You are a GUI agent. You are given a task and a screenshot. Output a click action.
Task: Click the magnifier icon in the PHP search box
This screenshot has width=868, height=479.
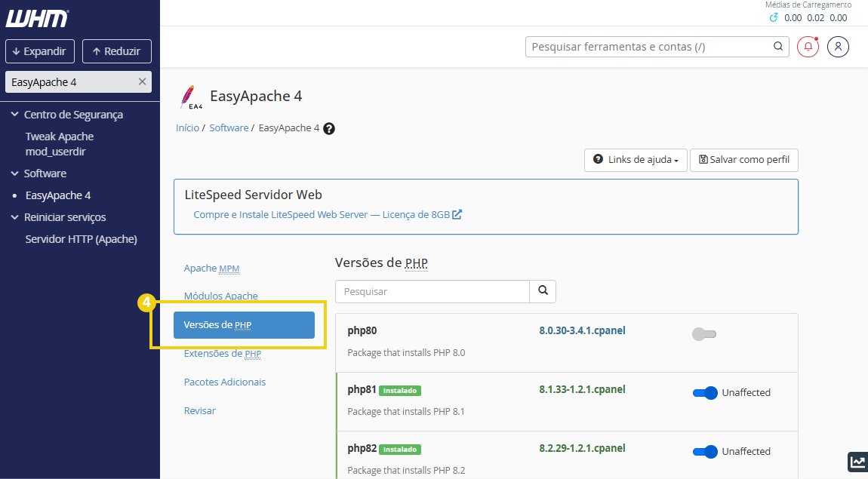coord(542,291)
